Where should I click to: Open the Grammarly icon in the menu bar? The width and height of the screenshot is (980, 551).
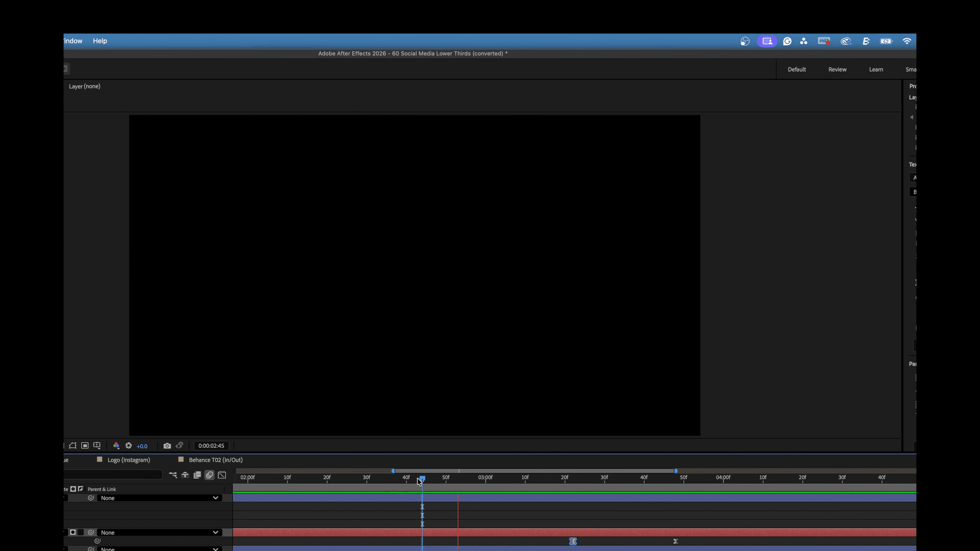point(787,41)
